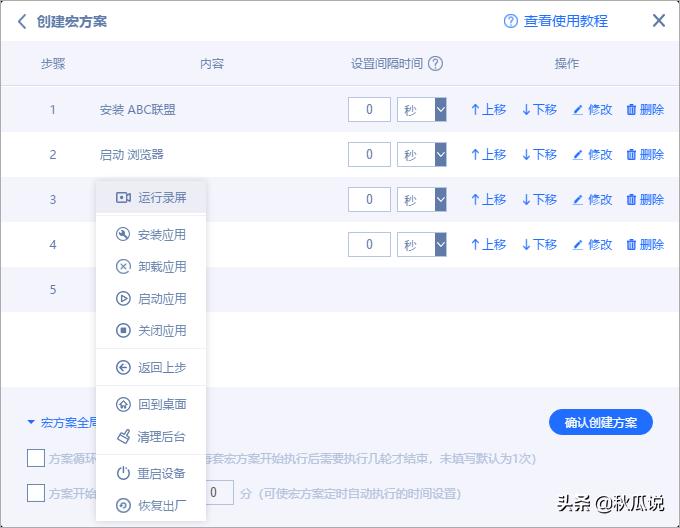Move step 2 启动 浏览器 down
The width and height of the screenshot is (680, 528).
539,155
